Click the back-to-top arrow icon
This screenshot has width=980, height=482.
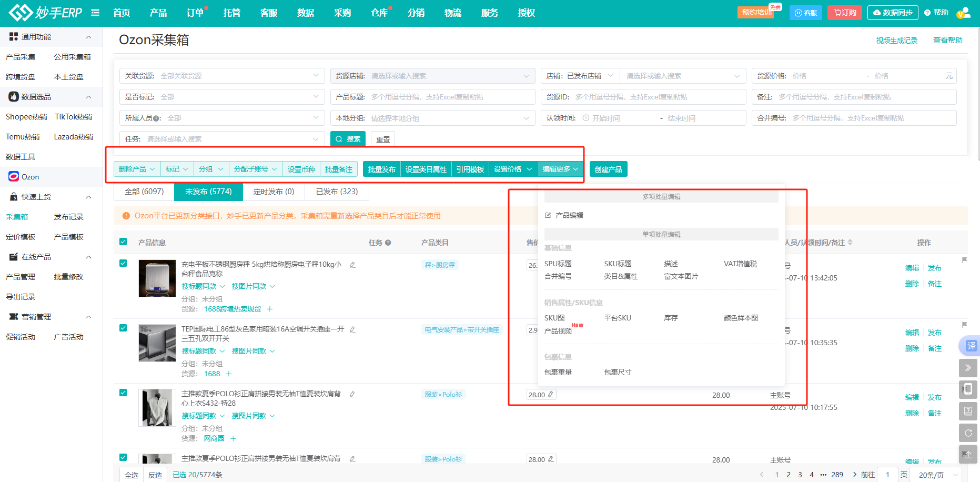968,455
